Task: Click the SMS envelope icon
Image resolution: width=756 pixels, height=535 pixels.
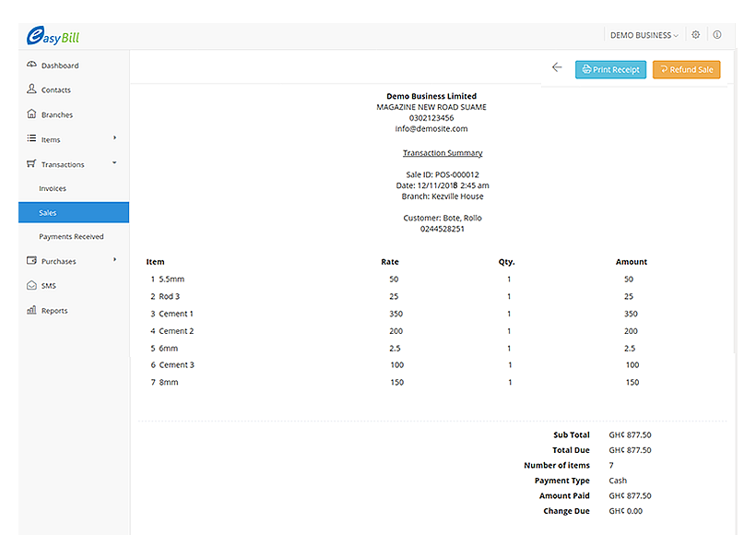Action: tap(31, 286)
